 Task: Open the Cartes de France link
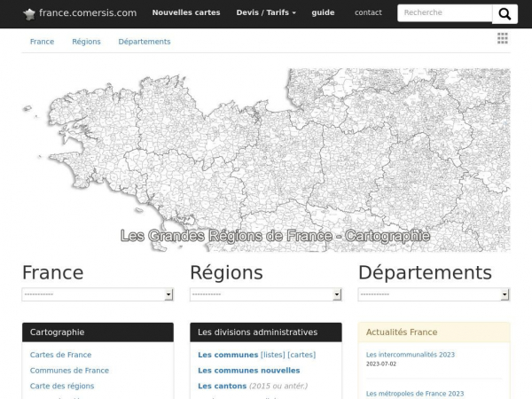pos(60,355)
